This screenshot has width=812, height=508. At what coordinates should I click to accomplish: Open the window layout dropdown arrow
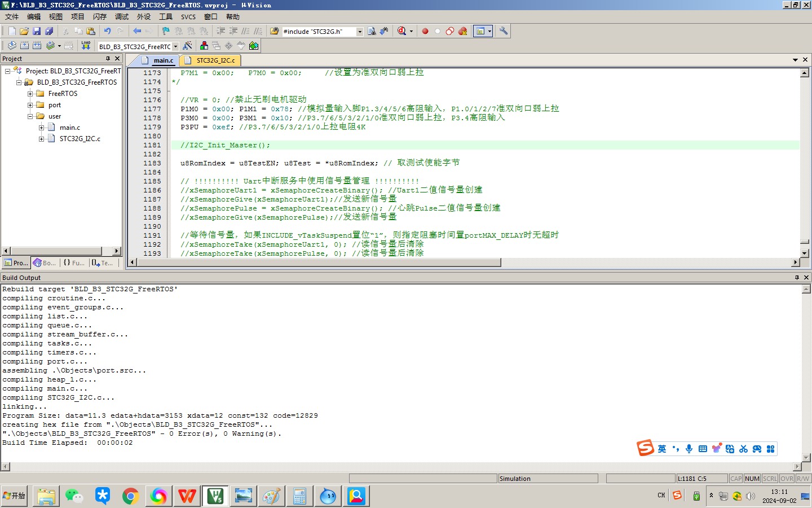pos(489,32)
